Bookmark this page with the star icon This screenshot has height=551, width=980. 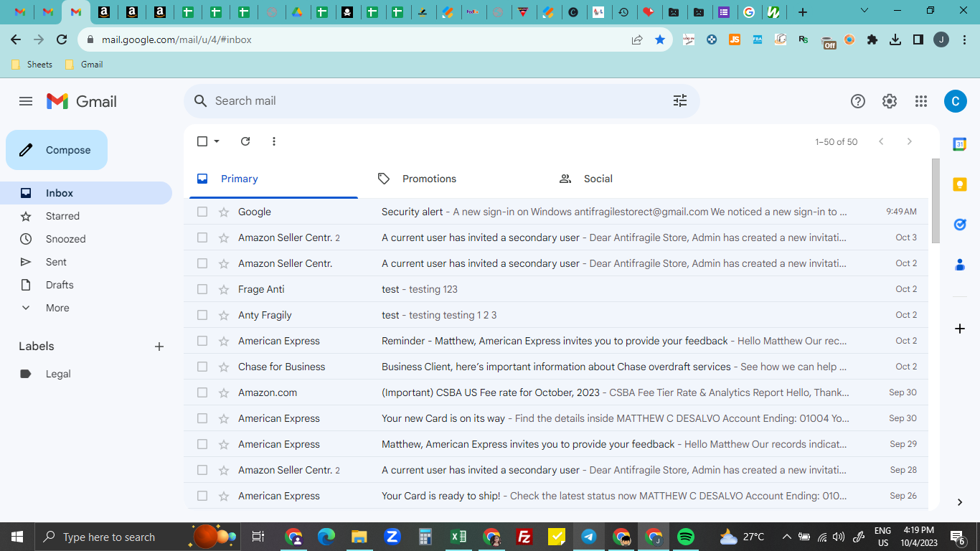tap(660, 40)
